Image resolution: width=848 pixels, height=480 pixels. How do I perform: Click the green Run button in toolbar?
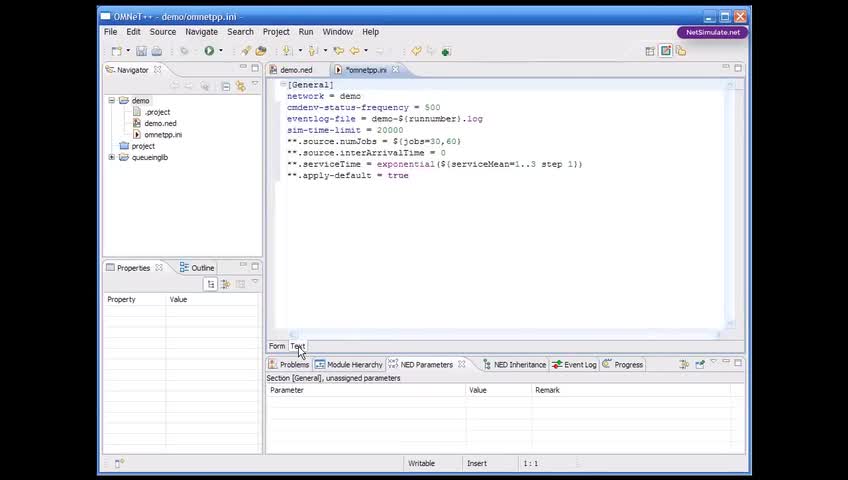click(209, 51)
